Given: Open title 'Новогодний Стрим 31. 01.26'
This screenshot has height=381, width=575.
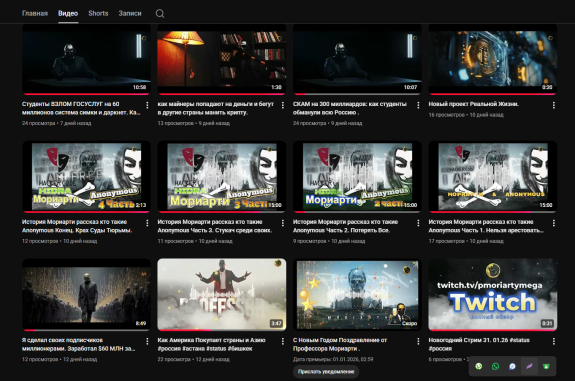Looking at the screenshot, I should 479,344.
